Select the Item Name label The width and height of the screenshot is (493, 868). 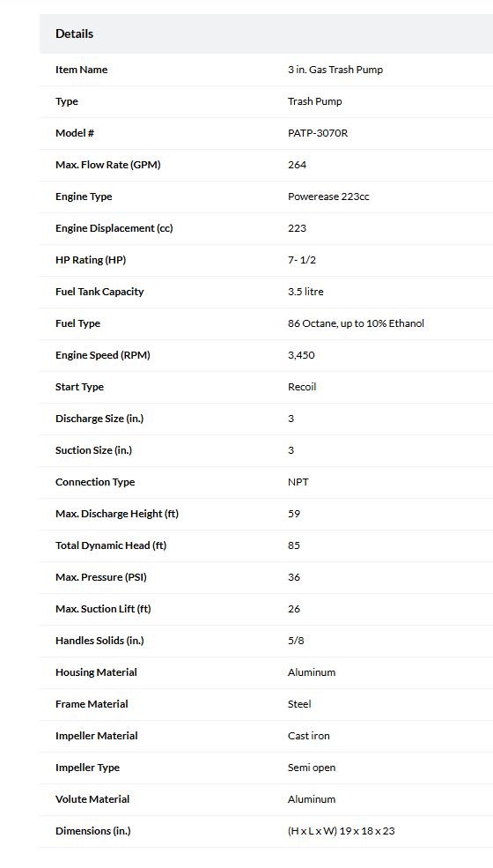coord(81,70)
